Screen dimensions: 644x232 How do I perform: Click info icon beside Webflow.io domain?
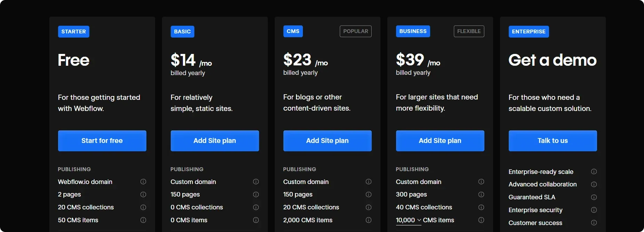143,182
